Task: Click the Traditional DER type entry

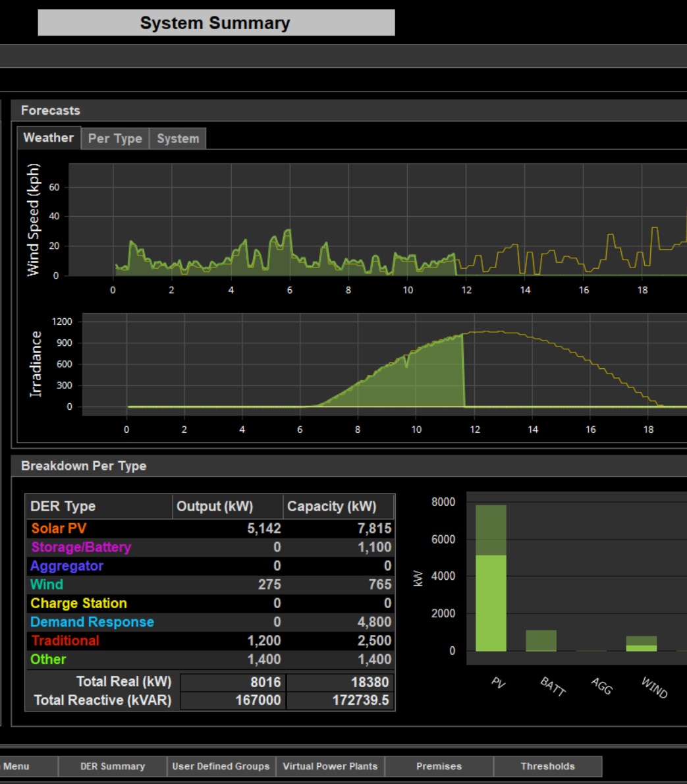Action: tap(65, 640)
